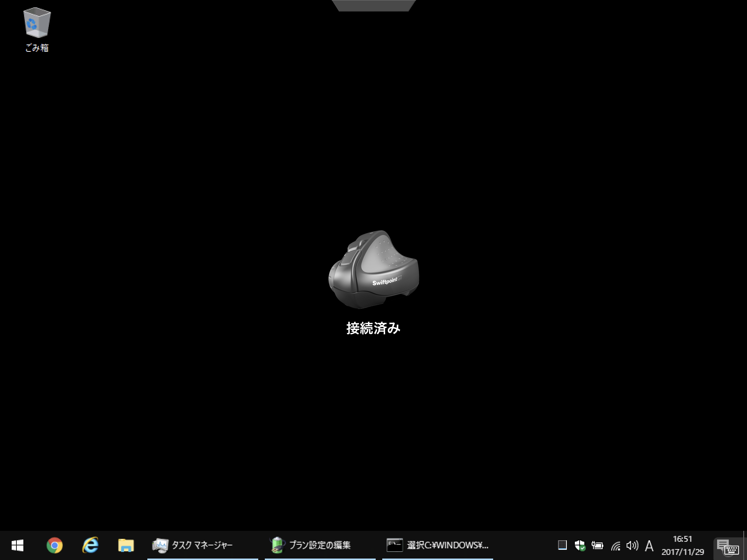Open the Wi-Fi network tray icon
This screenshot has width=747, height=560.
(x=616, y=545)
